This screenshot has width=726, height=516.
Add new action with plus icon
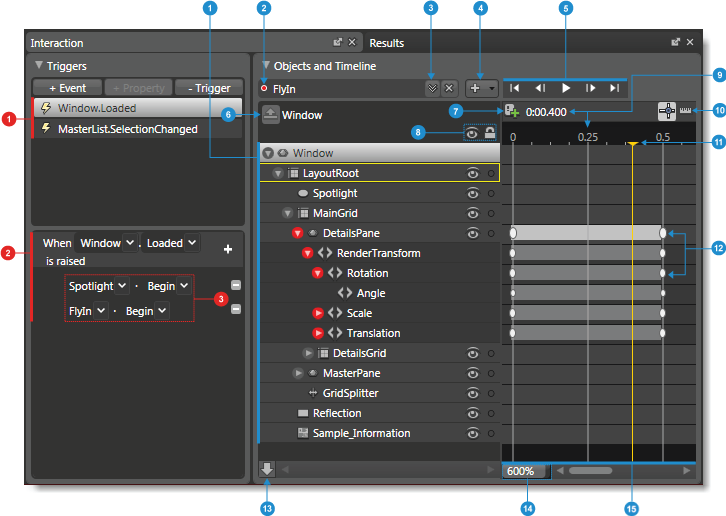pyautogui.click(x=228, y=249)
